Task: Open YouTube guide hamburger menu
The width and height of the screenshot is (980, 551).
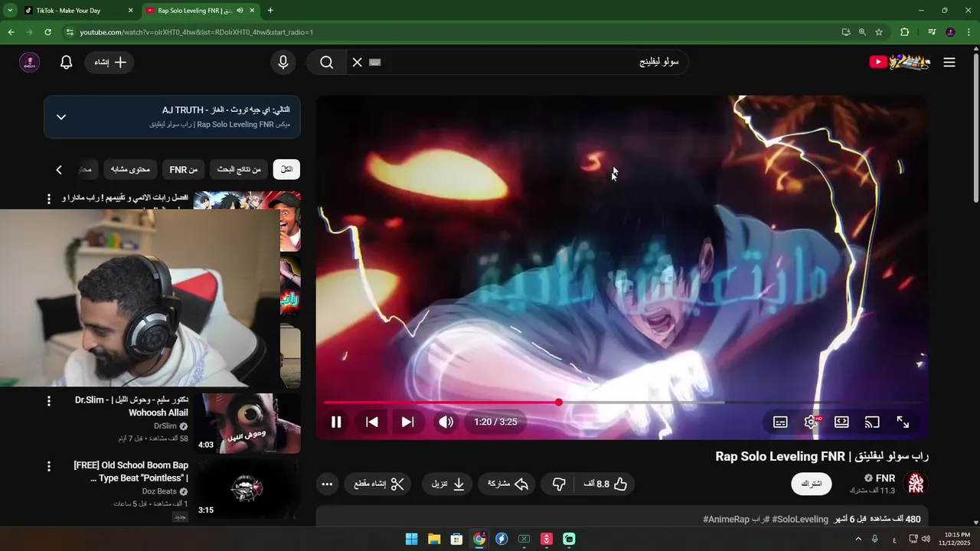Action: (949, 62)
